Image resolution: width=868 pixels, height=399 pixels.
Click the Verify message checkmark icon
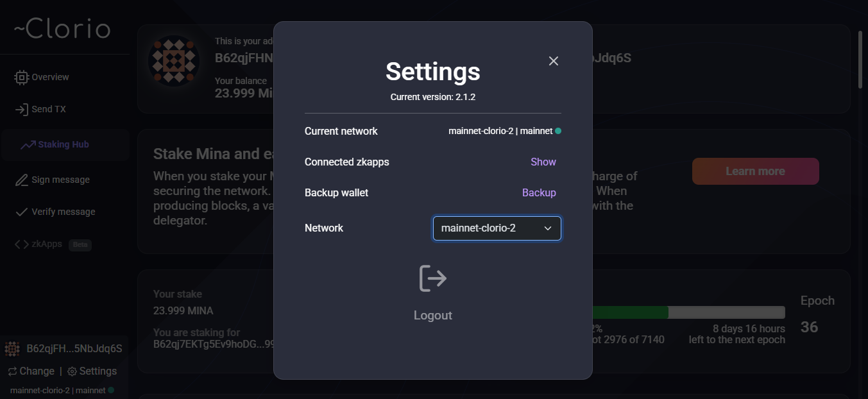coord(21,212)
